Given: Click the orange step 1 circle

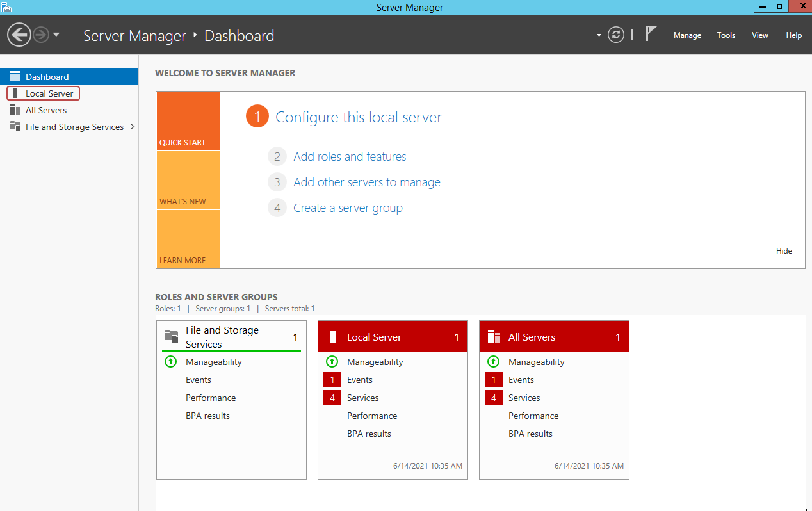Looking at the screenshot, I should [257, 117].
